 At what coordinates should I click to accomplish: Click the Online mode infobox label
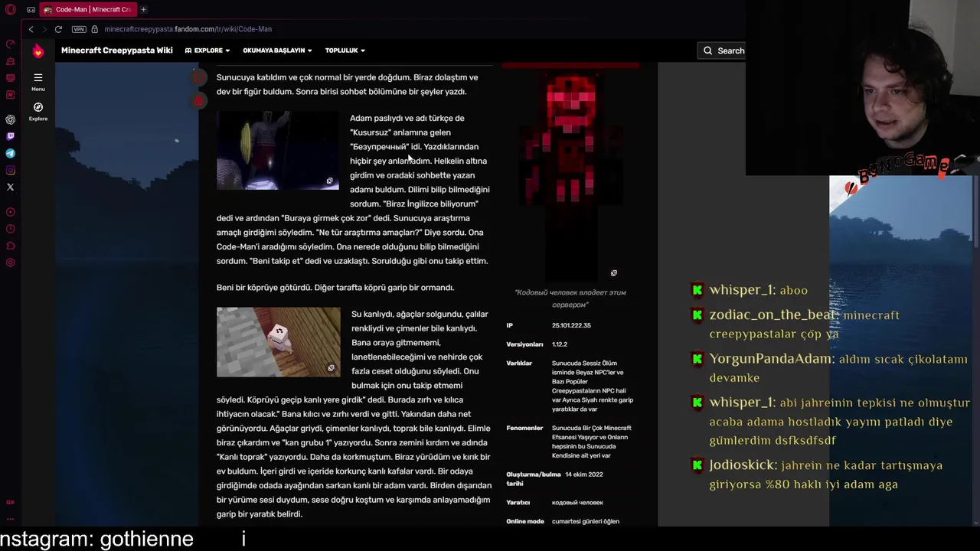pos(525,521)
